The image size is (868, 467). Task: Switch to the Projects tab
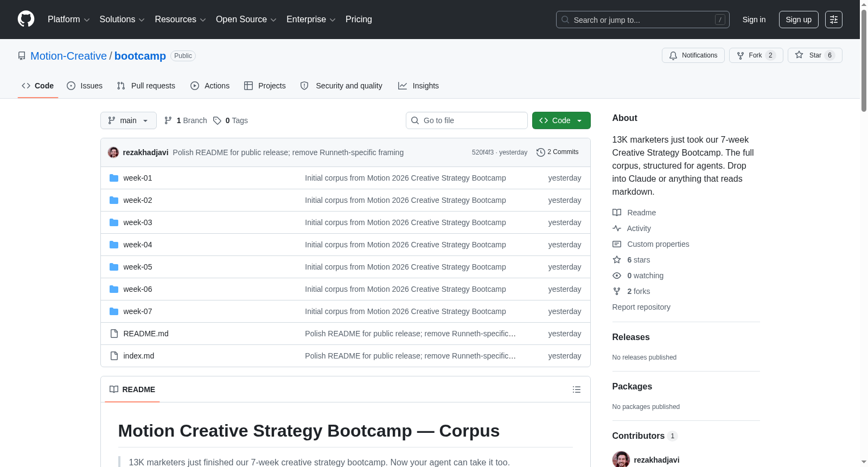(x=265, y=86)
